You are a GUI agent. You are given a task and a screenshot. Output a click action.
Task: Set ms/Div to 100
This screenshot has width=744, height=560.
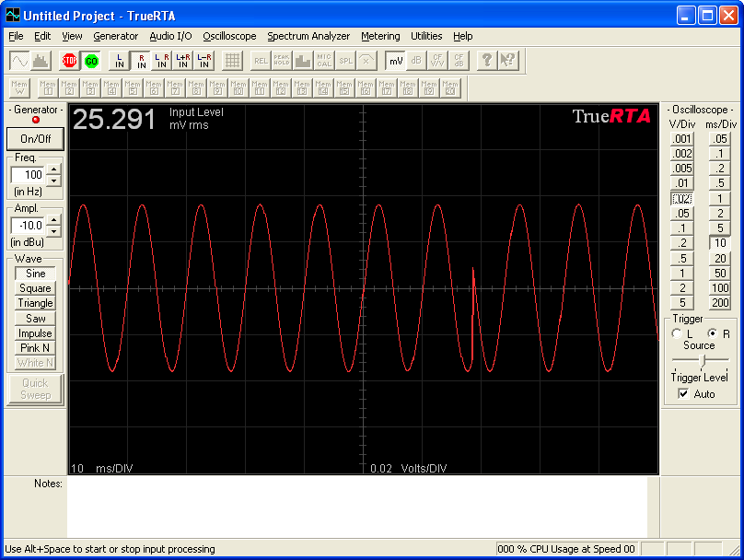(720, 287)
